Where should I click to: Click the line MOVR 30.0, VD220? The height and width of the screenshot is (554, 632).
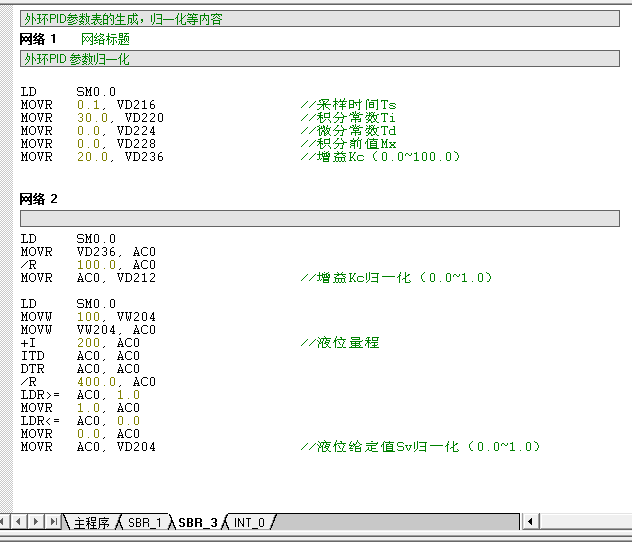coord(92,118)
